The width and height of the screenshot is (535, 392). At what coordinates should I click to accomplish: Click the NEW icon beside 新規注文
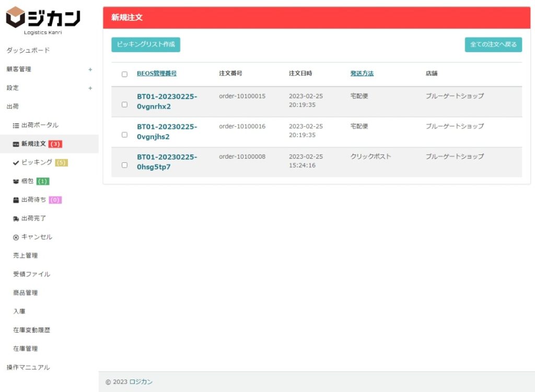click(x=16, y=144)
